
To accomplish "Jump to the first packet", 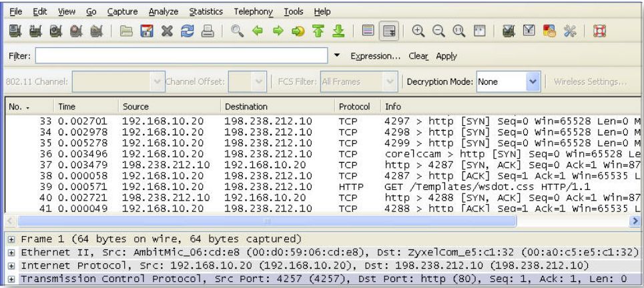I will point(318,31).
